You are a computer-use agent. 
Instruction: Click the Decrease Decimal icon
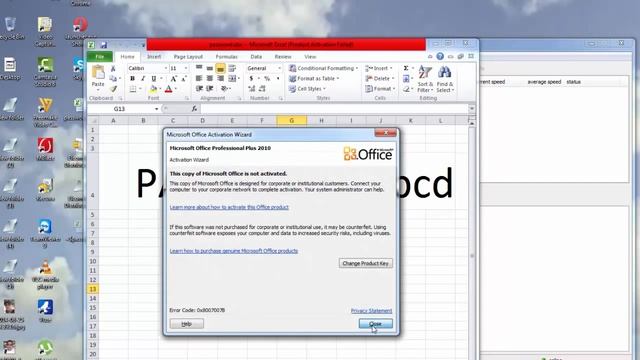[x=262, y=89]
